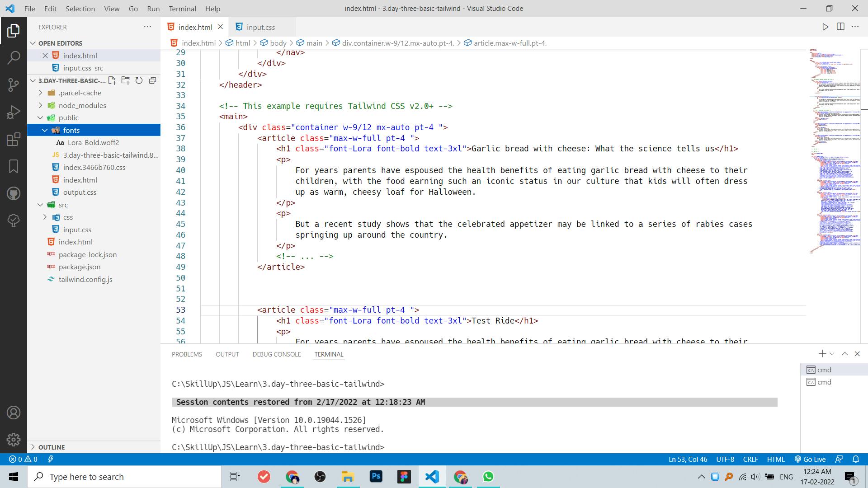
Task: Start Go Live server
Action: 810,459
